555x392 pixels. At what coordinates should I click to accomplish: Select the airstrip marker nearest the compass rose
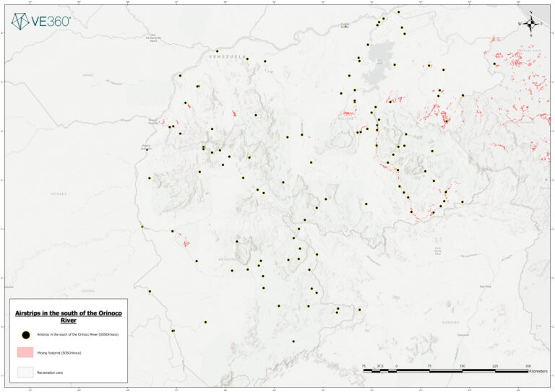click(x=494, y=64)
